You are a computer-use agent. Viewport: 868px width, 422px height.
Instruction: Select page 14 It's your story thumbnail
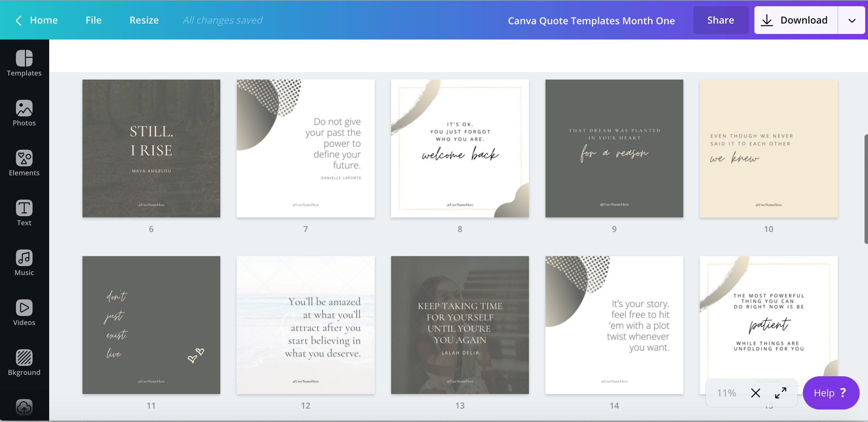tap(614, 325)
